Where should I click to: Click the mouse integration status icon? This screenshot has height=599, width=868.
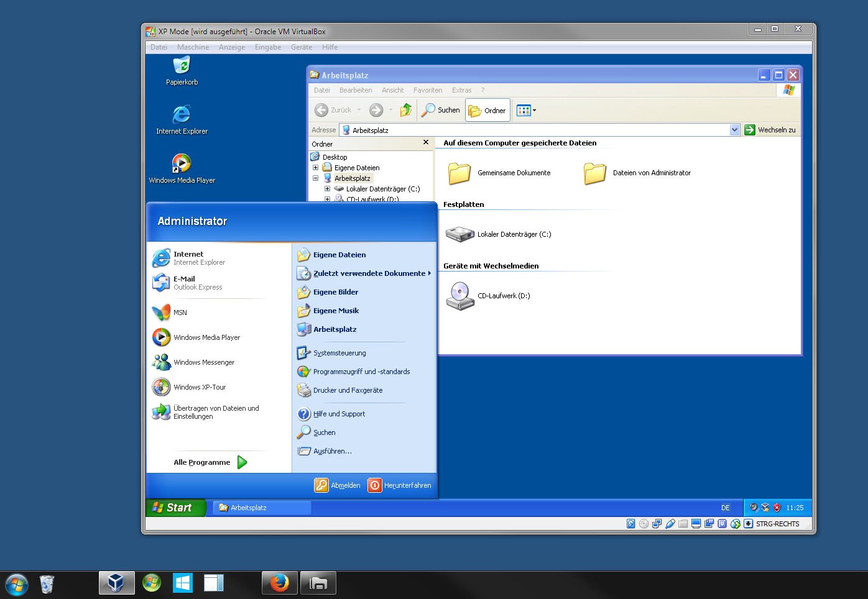[x=736, y=524]
